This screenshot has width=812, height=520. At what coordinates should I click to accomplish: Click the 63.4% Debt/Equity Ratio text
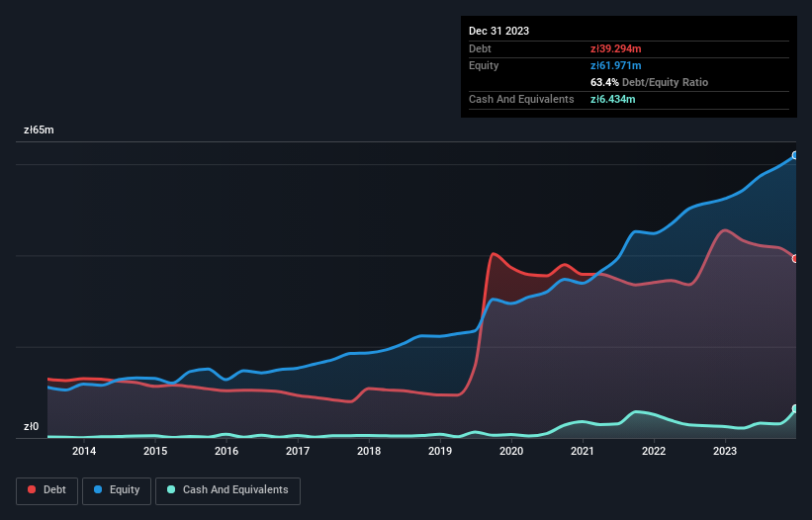click(649, 82)
